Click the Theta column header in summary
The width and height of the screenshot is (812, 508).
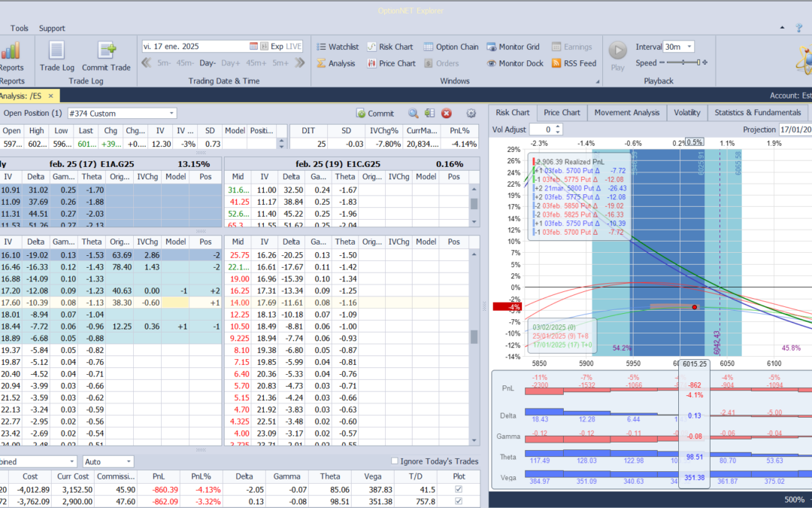click(330, 476)
